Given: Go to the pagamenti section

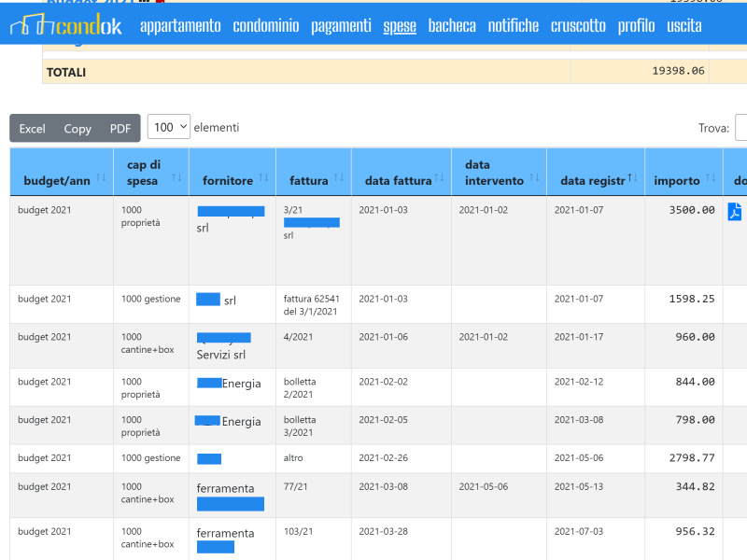Looking at the screenshot, I should pos(341,26).
